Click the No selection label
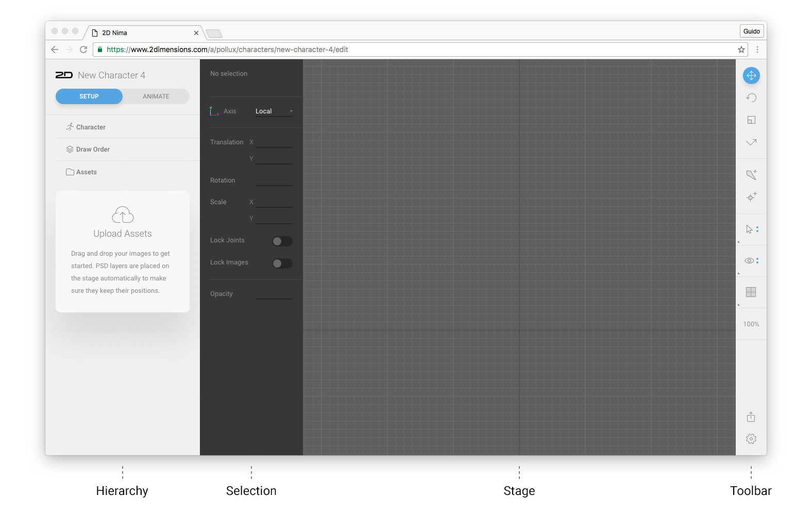 tap(229, 74)
